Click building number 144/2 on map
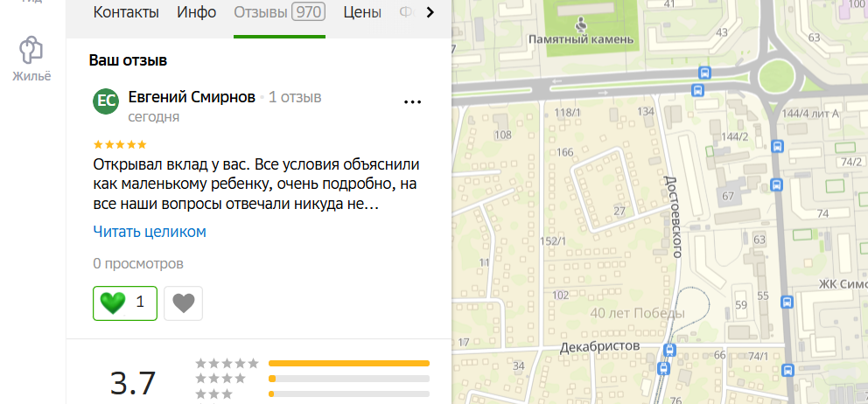This screenshot has height=404, width=868. point(735,136)
